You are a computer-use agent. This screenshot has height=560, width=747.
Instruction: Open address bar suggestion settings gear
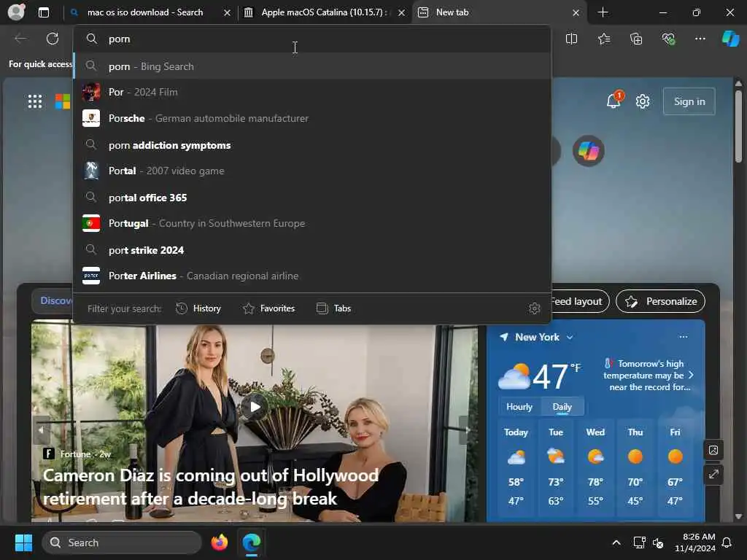535,308
